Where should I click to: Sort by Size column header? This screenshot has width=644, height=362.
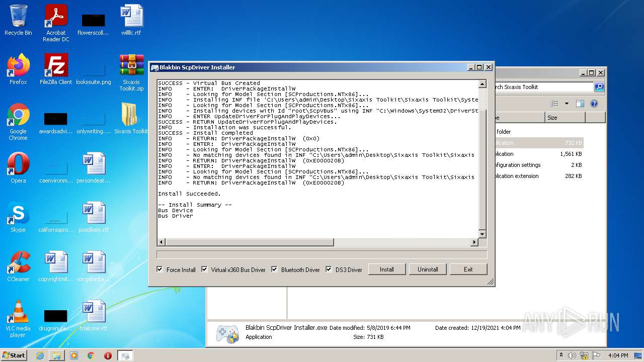click(565, 118)
